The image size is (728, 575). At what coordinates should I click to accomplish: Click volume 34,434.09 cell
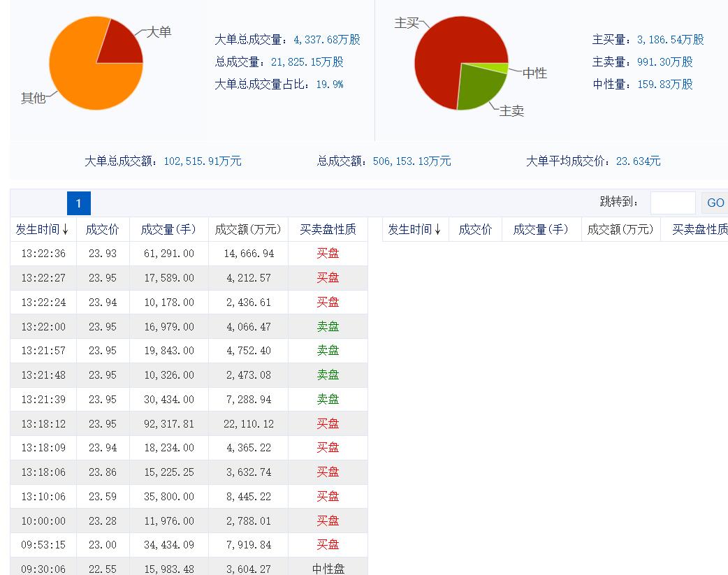coord(169,544)
